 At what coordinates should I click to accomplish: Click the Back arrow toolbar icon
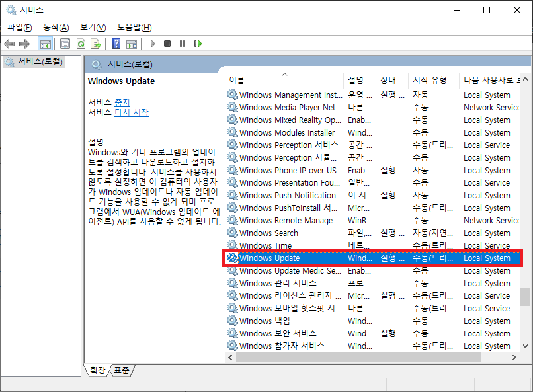(9, 44)
